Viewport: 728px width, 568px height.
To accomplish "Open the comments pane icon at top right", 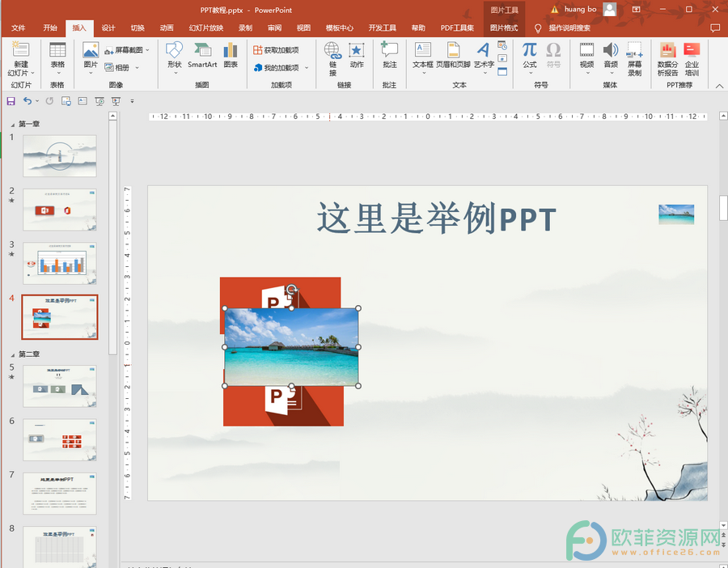I will coord(716,28).
